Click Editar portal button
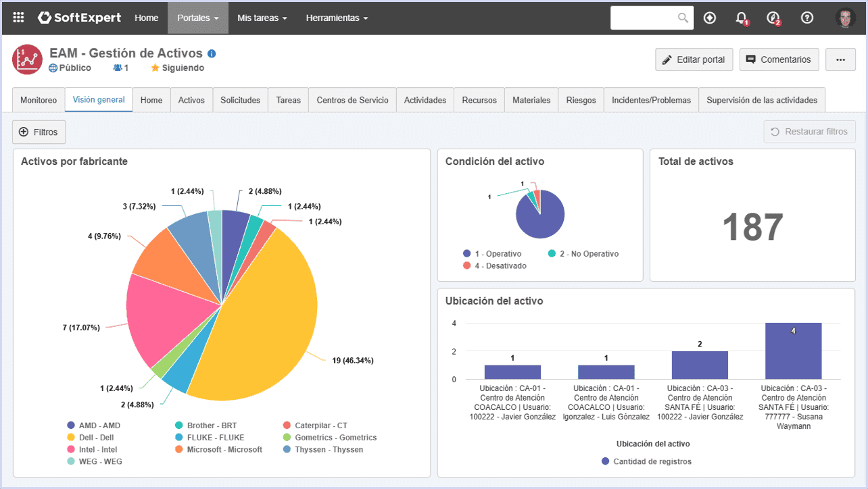 (x=694, y=59)
